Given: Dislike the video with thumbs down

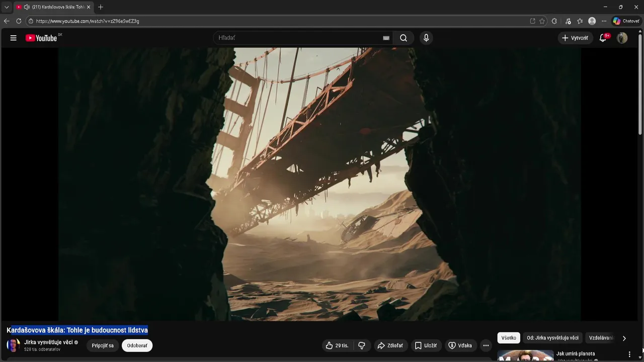Looking at the screenshot, I should 361,345.
